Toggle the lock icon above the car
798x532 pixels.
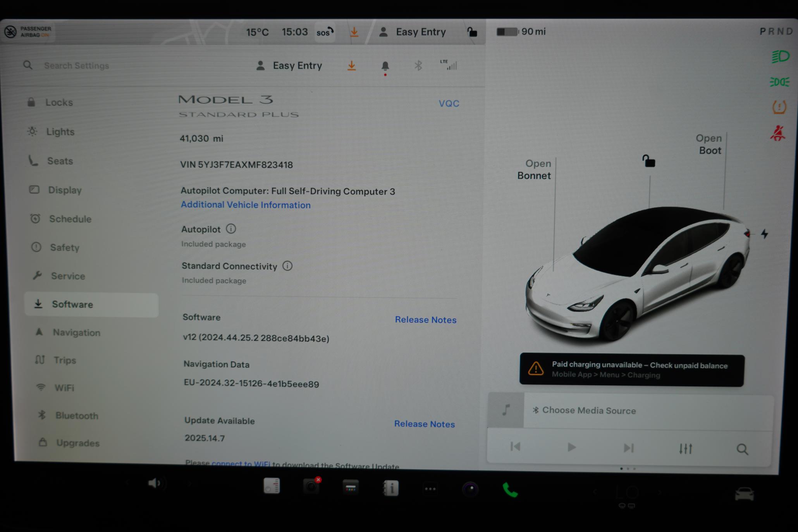[649, 161]
